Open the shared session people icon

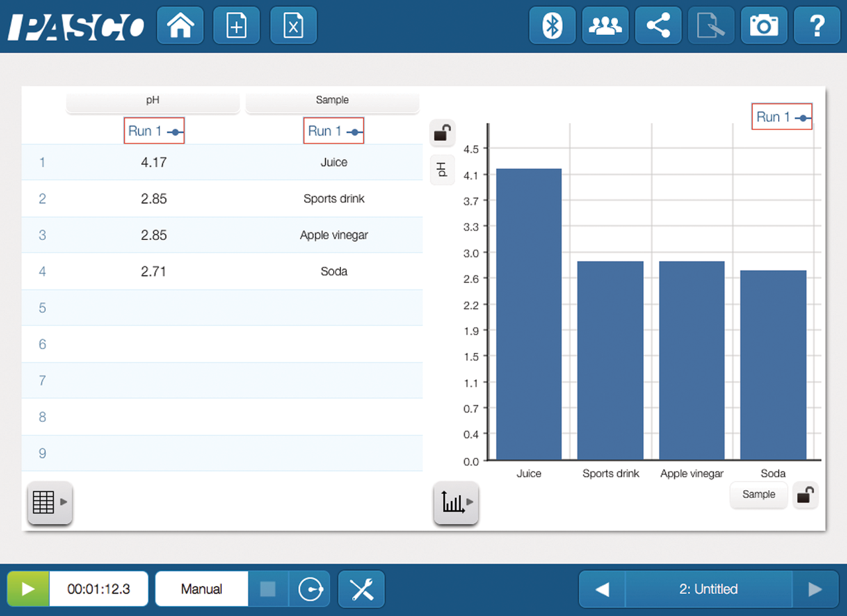click(x=605, y=26)
